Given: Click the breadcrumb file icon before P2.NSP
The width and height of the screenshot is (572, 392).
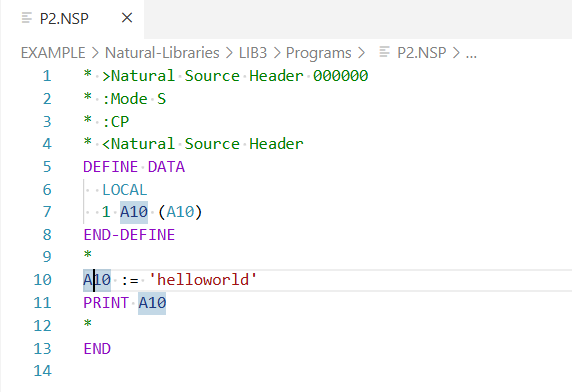Looking at the screenshot, I should [384, 52].
